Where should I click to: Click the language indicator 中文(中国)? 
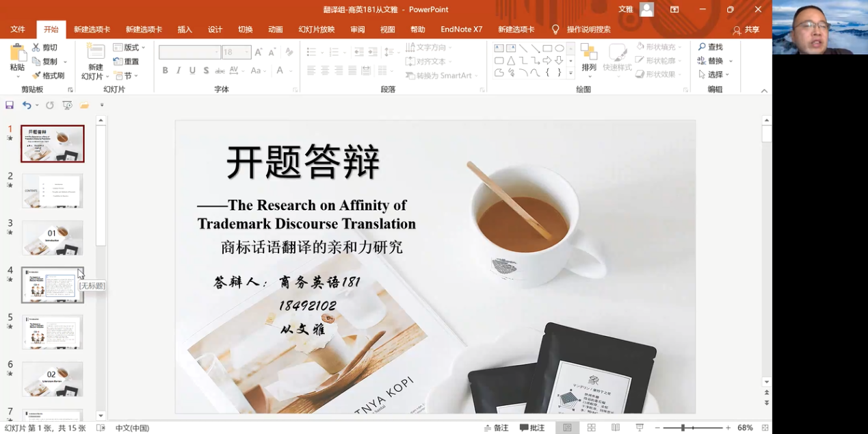pos(132,428)
